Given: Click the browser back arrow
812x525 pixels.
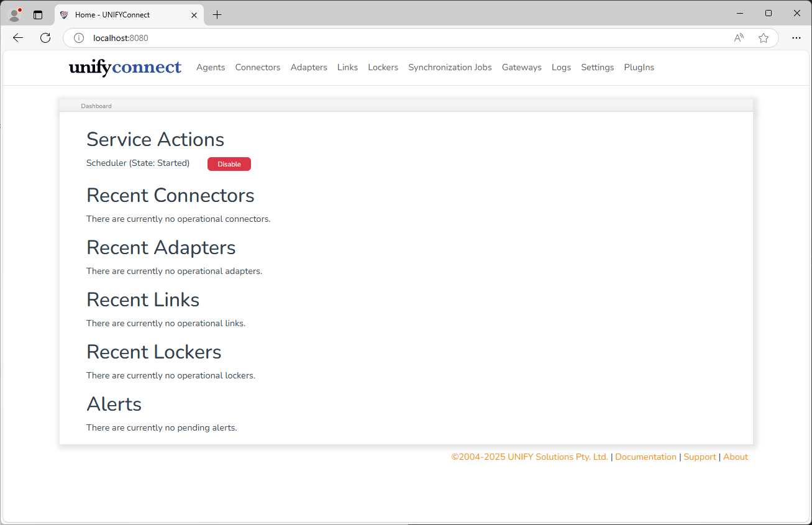Looking at the screenshot, I should 18,38.
